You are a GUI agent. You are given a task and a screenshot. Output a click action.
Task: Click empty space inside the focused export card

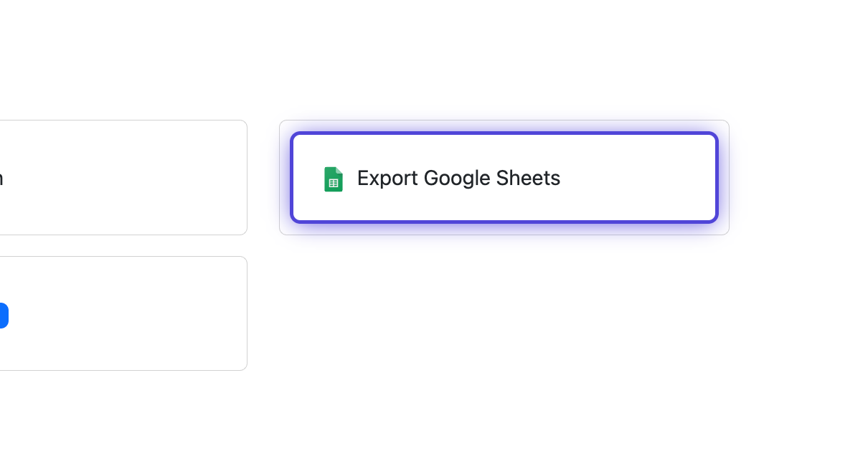point(638,177)
